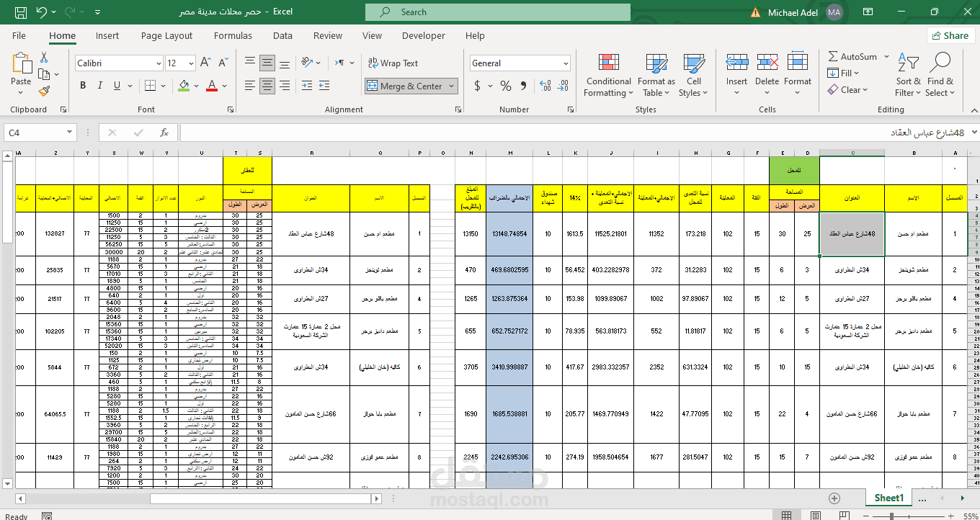Click the Percent Style icon

pos(506,86)
